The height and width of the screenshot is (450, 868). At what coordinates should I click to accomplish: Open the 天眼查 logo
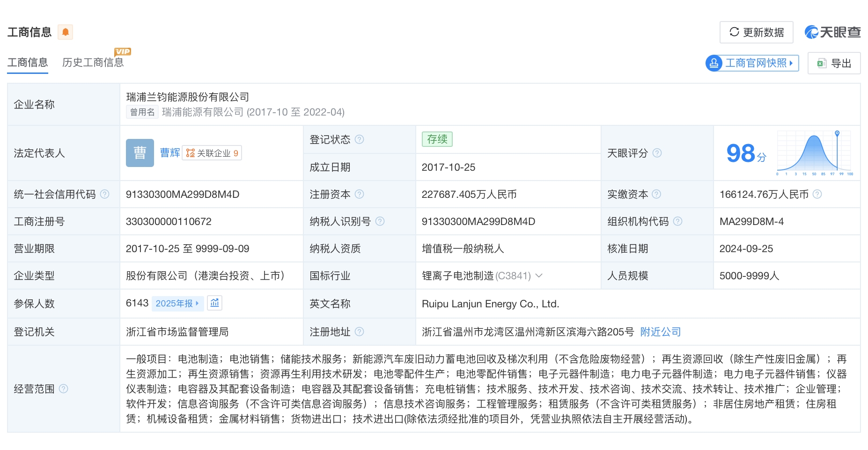pyautogui.click(x=832, y=32)
